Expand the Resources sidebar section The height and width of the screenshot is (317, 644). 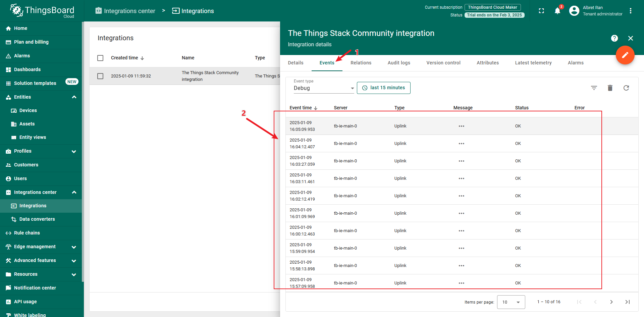coord(74,274)
